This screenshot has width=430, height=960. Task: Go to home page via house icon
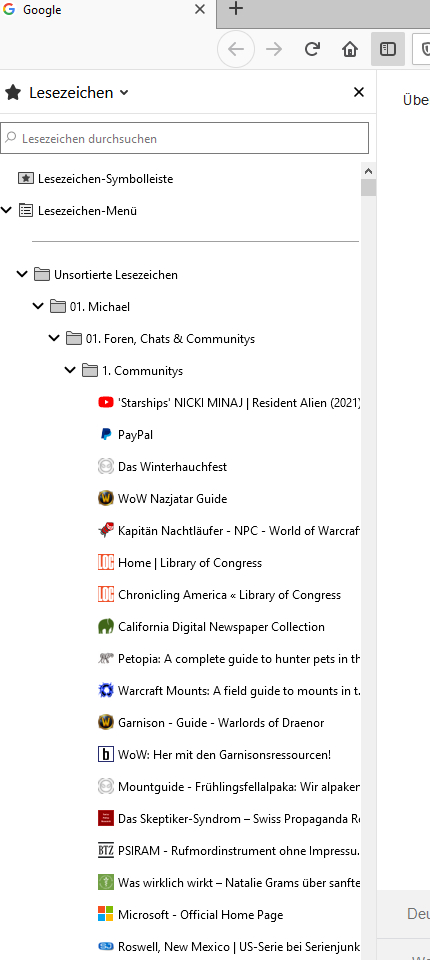[x=350, y=49]
